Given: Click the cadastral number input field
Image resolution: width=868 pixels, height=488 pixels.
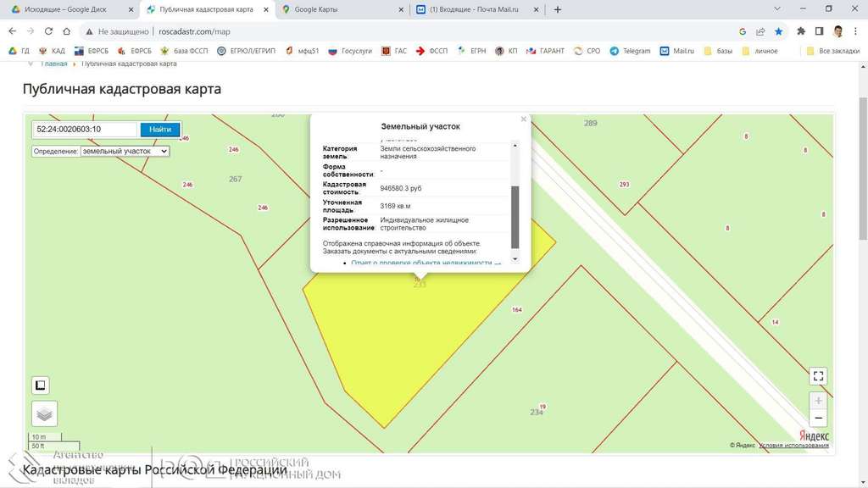Looking at the screenshot, I should coord(84,130).
